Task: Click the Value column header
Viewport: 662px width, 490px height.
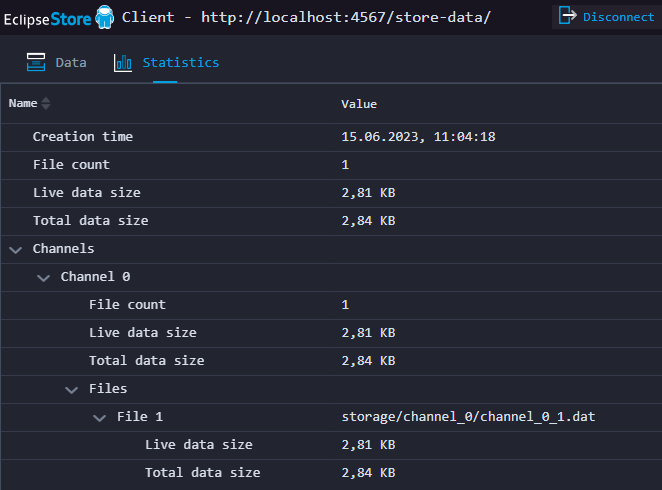Action: click(x=359, y=104)
